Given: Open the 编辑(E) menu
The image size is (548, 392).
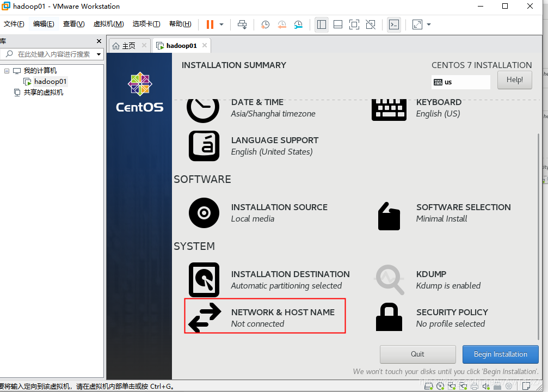Looking at the screenshot, I should [44, 24].
